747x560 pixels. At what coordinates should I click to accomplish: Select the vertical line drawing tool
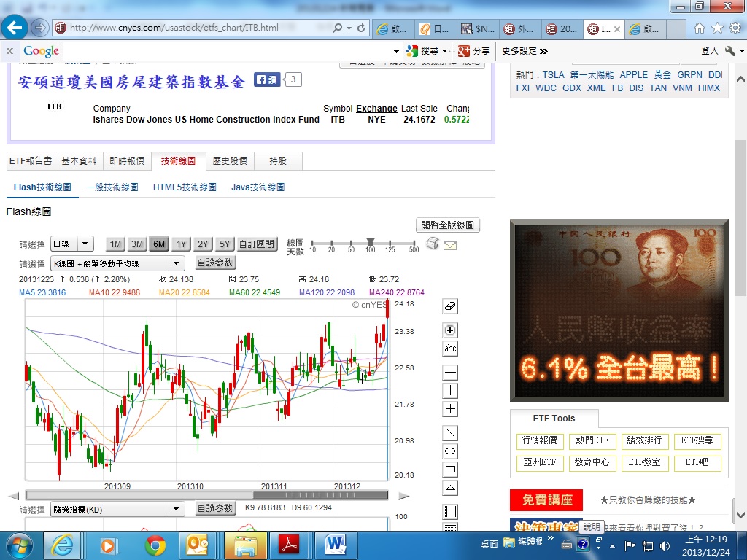[x=450, y=391]
